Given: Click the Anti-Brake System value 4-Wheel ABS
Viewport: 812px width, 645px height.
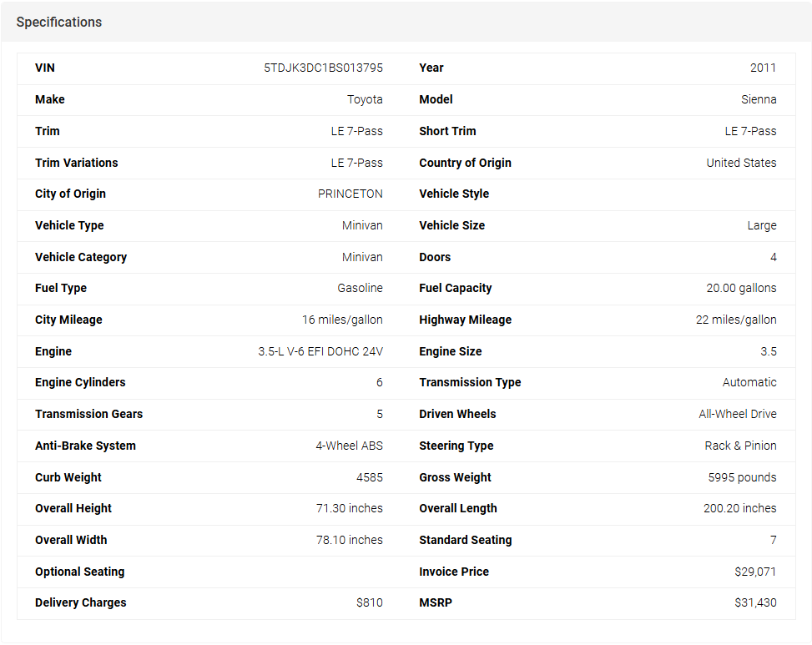Looking at the screenshot, I should click(349, 446).
